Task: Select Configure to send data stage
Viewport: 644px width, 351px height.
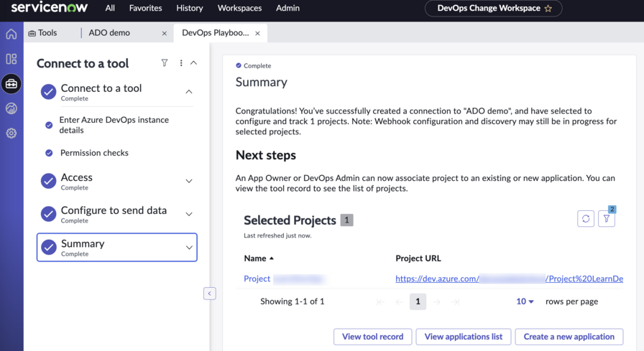Action: [114, 210]
